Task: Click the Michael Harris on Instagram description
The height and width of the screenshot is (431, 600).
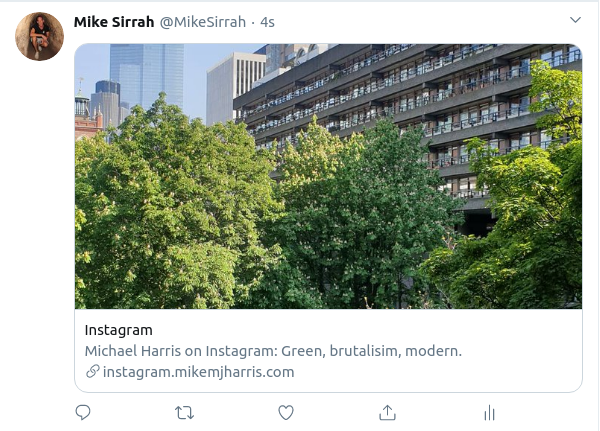Action: tap(273, 351)
